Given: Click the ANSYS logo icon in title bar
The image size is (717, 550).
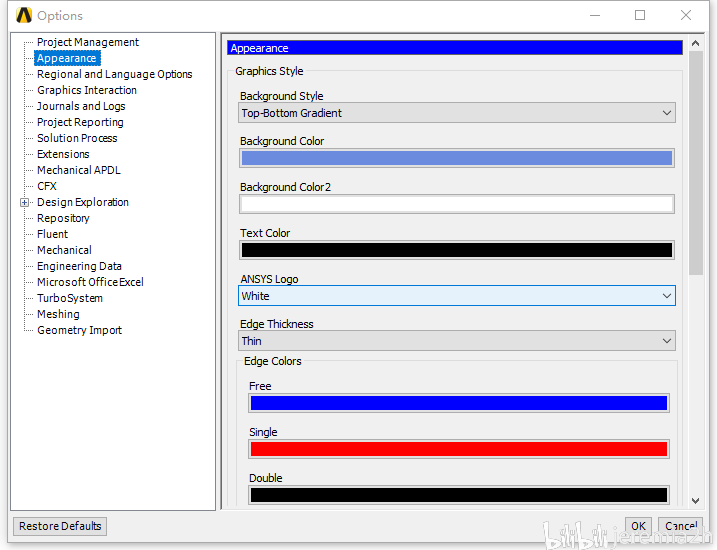Looking at the screenshot, I should (x=24, y=15).
